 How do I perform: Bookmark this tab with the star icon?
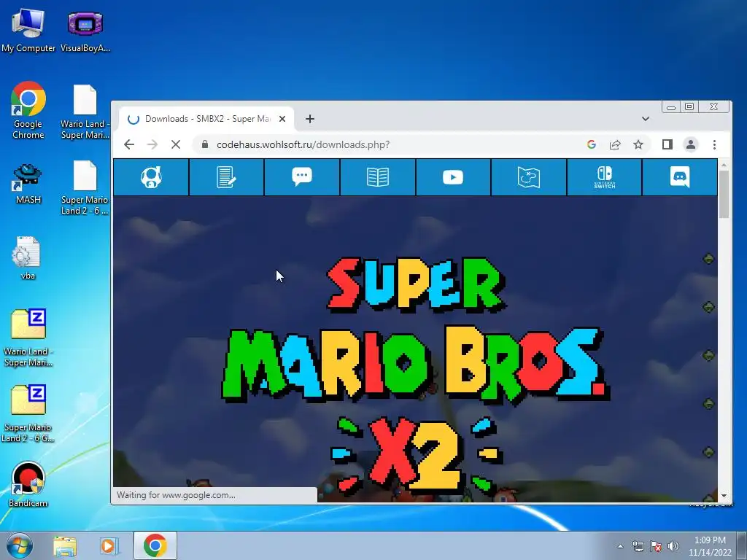click(x=638, y=144)
